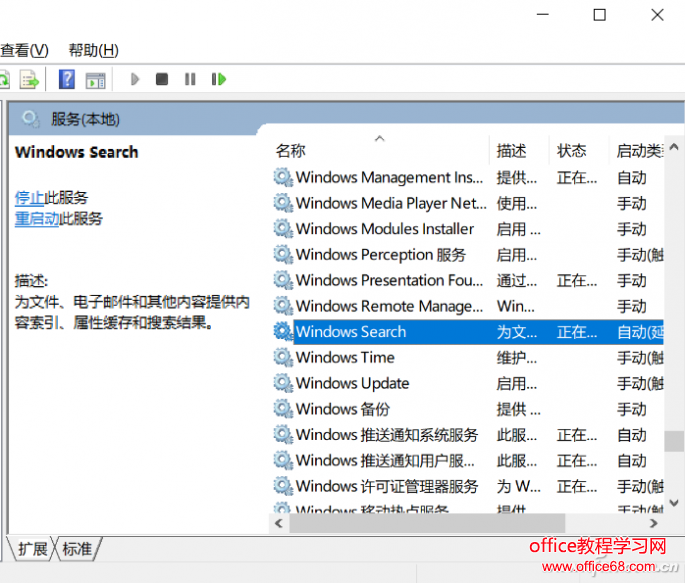This screenshot has height=583, width=685.
Task: Click Win... description of Windows Remote Management
Action: pyautogui.click(x=515, y=306)
